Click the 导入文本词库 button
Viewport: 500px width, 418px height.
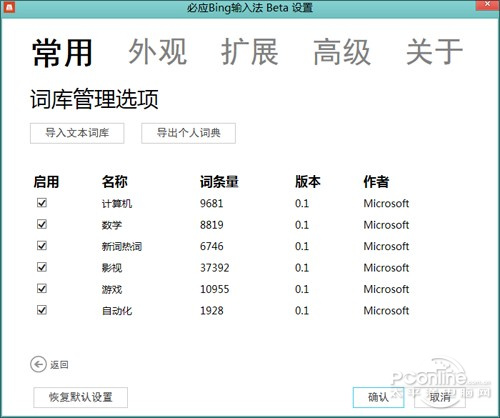coord(77,133)
